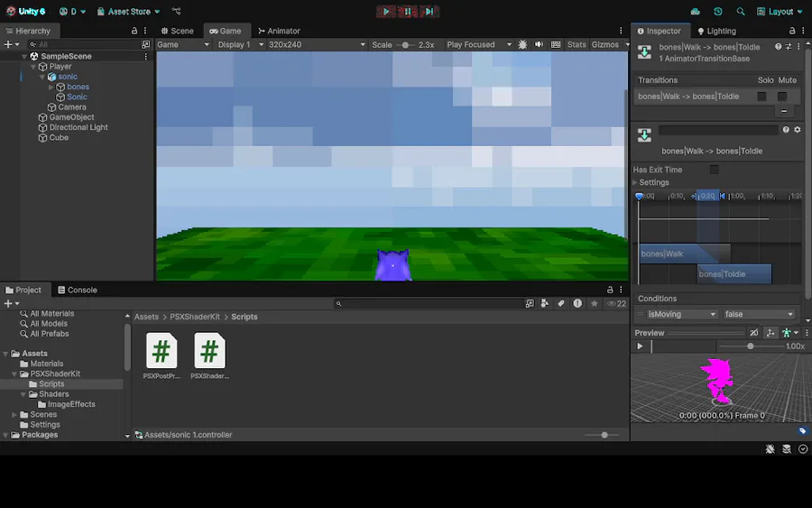Screen dimensions: 812x508
Task: Click the PSXShaderKit breadcrumb link
Action: 195,317
